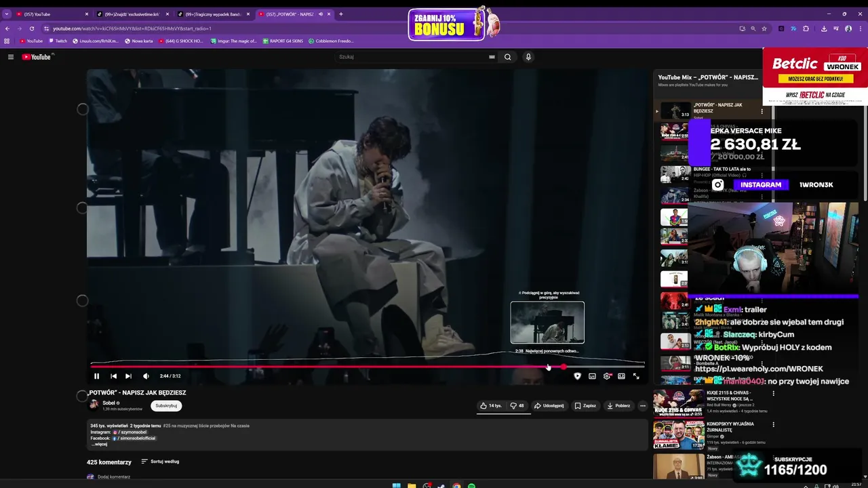Open Chrome three-dot menu
Image resolution: width=868 pixels, height=488 pixels.
coord(861,28)
